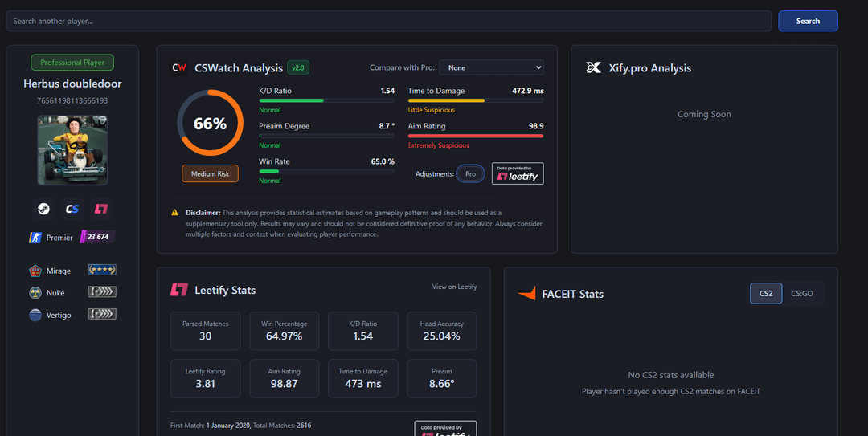Screen dimensions: 868x436
Task: Click the Leetify data provider badge
Action: point(518,173)
